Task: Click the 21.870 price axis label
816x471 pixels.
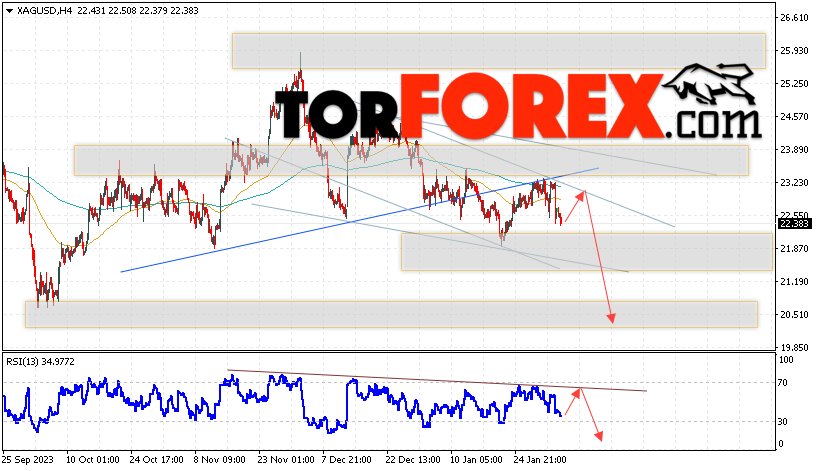Action: (794, 249)
